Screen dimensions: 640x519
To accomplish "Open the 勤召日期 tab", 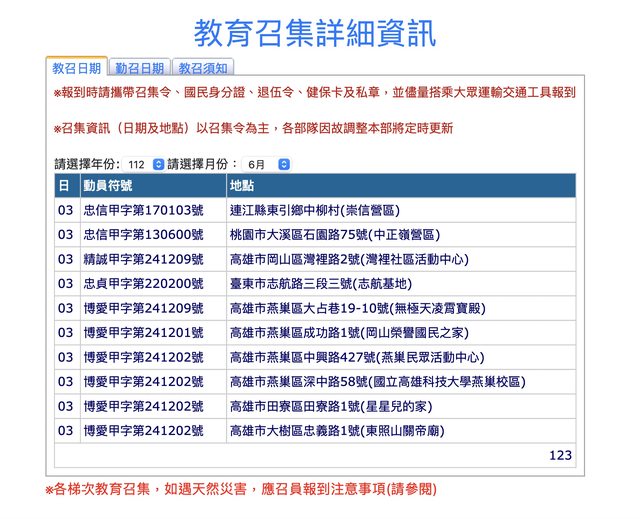I will pos(139,69).
